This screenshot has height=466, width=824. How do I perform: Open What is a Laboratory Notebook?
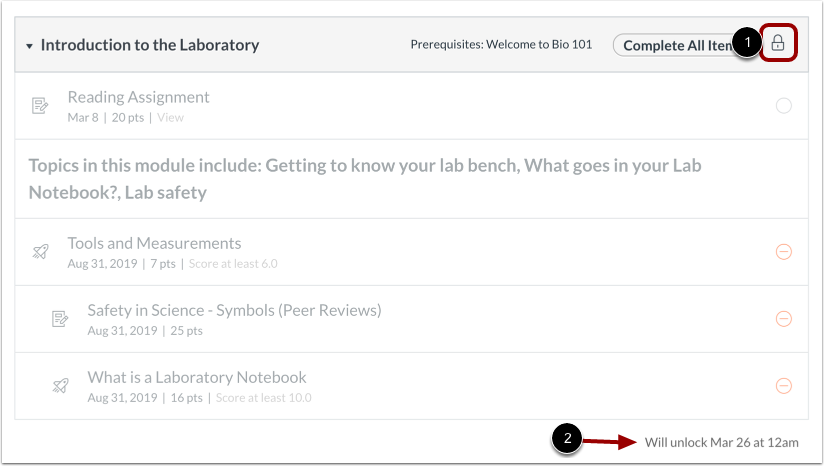point(197,377)
